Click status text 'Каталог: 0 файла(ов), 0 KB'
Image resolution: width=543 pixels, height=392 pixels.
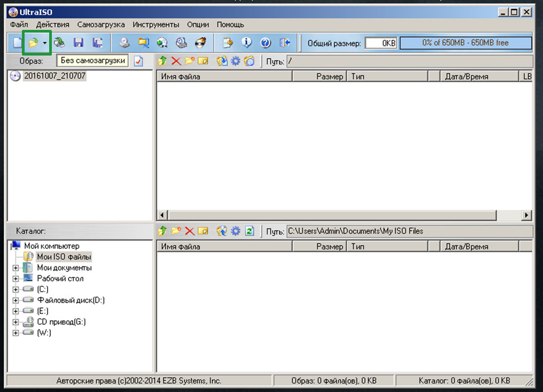[464, 381]
